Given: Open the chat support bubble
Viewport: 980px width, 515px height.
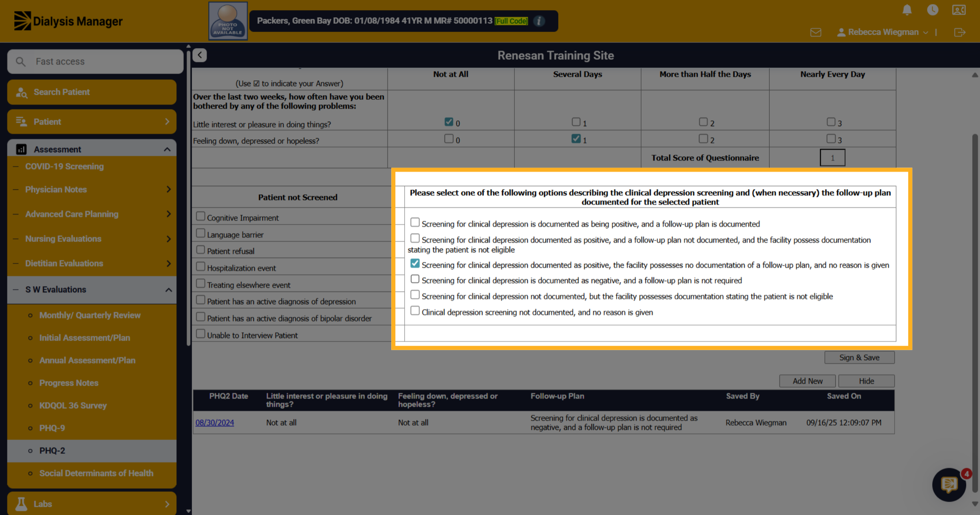Looking at the screenshot, I should [x=949, y=484].
